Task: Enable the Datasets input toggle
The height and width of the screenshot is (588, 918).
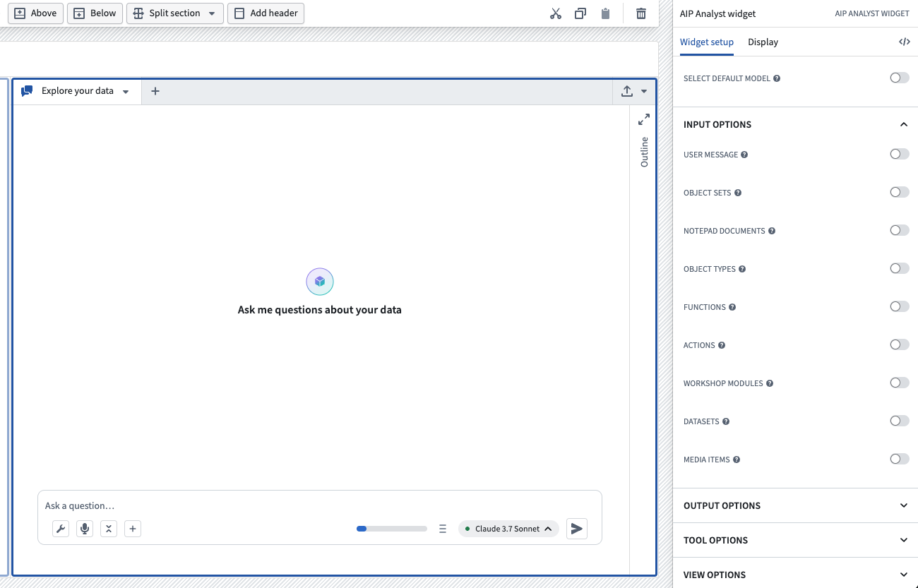Action: tap(899, 420)
